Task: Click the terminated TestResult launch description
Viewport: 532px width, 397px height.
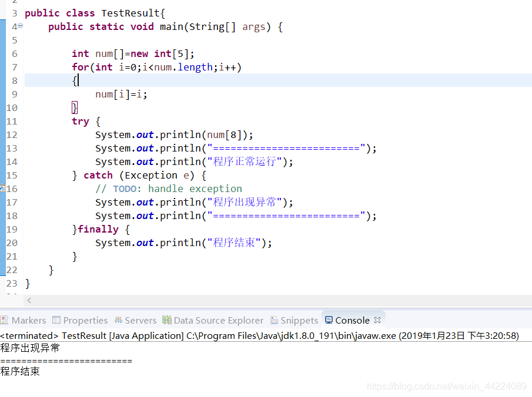Action: [x=260, y=336]
